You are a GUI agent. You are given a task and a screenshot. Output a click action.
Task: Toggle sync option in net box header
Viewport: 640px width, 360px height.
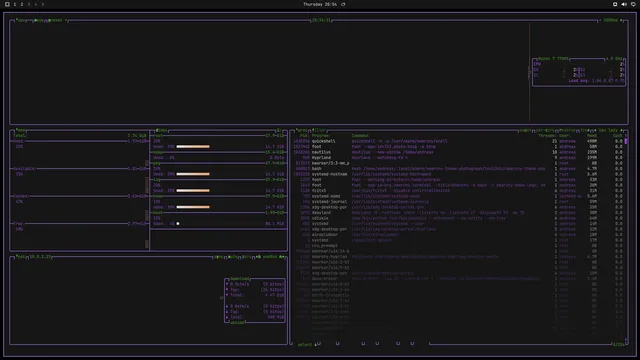click(219, 257)
